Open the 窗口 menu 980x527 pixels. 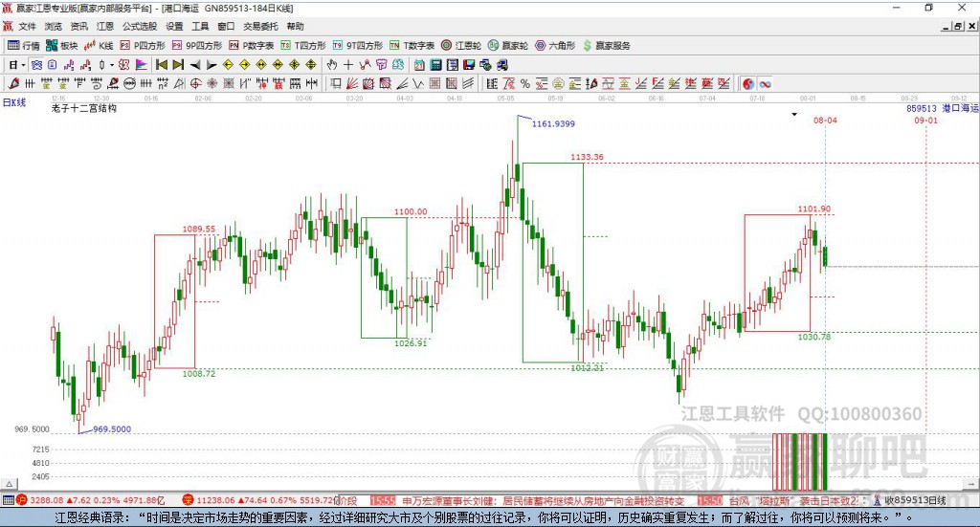pyautogui.click(x=226, y=26)
